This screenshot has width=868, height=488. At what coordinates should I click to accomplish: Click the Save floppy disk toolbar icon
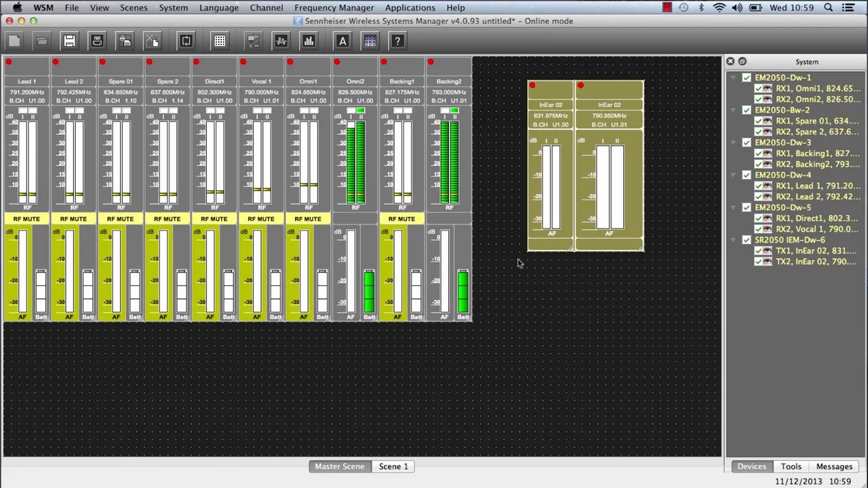click(x=69, y=41)
